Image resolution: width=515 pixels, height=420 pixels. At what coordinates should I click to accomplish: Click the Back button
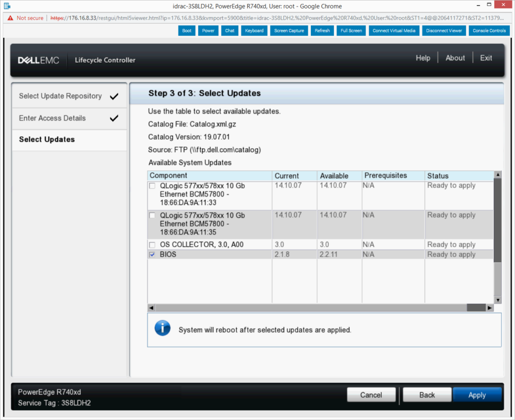(427, 395)
